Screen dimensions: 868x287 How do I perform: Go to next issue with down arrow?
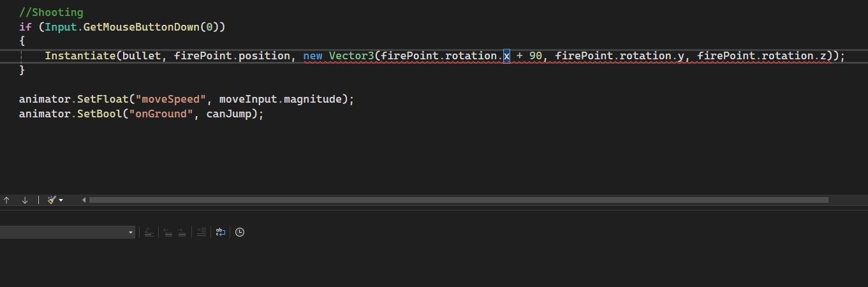coord(25,200)
